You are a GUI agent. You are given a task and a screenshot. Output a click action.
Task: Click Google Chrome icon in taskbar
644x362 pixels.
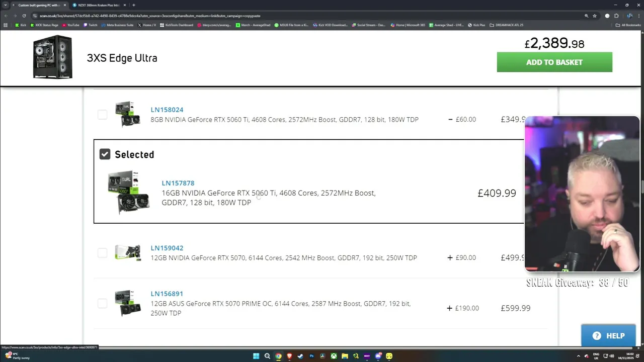click(278, 356)
